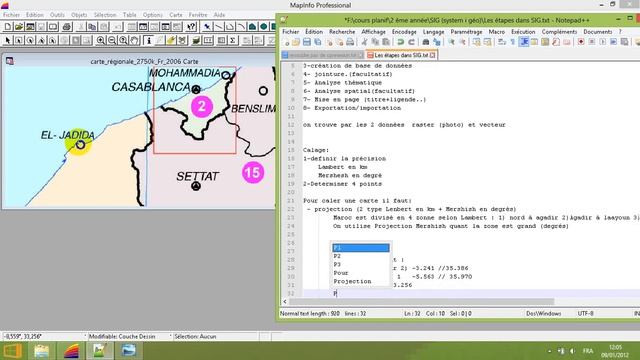Screen dimensions: 640x360
Task: Activate the Info tool in MapInfo
Action: 149,40
